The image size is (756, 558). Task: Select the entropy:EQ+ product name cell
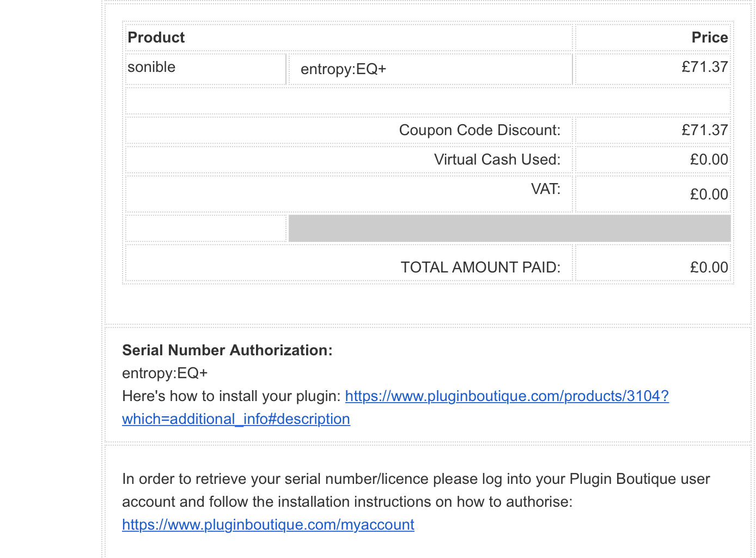[343, 69]
